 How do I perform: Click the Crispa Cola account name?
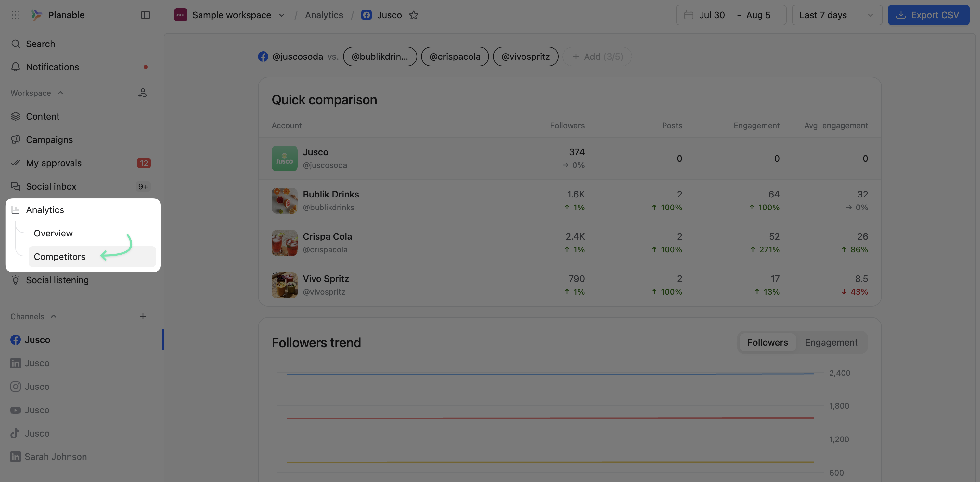[327, 236]
